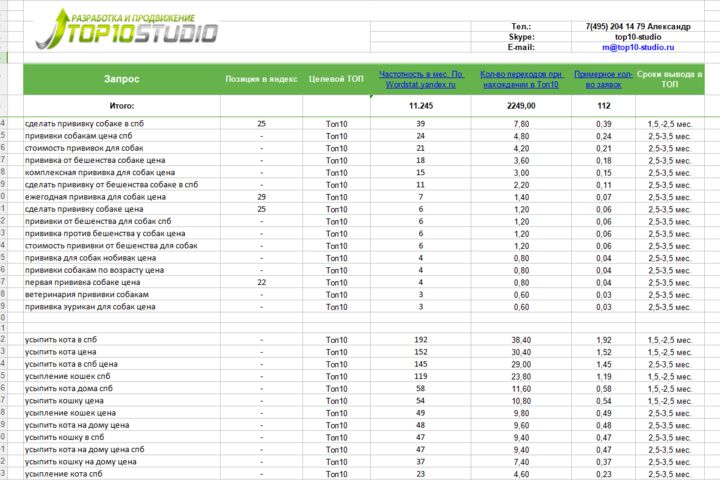Select the 'Запрос' header cell
Screen dimensions: 720x480
tap(122, 79)
